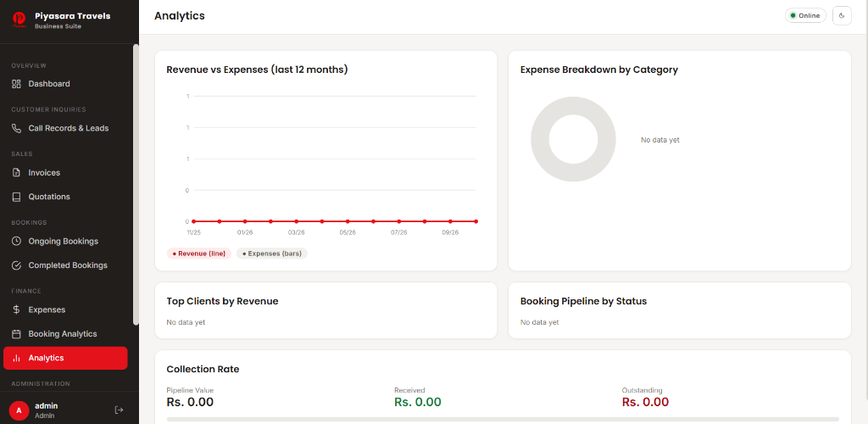The image size is (868, 424).
Task: Click No data yet under Booking Pipeline
Action: pos(539,322)
